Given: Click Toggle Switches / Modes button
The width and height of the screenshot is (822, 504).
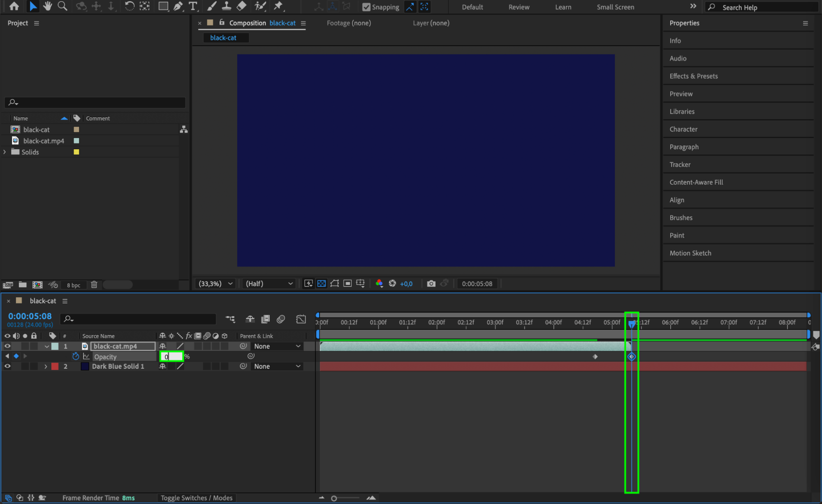Looking at the screenshot, I should pyautogui.click(x=196, y=498).
